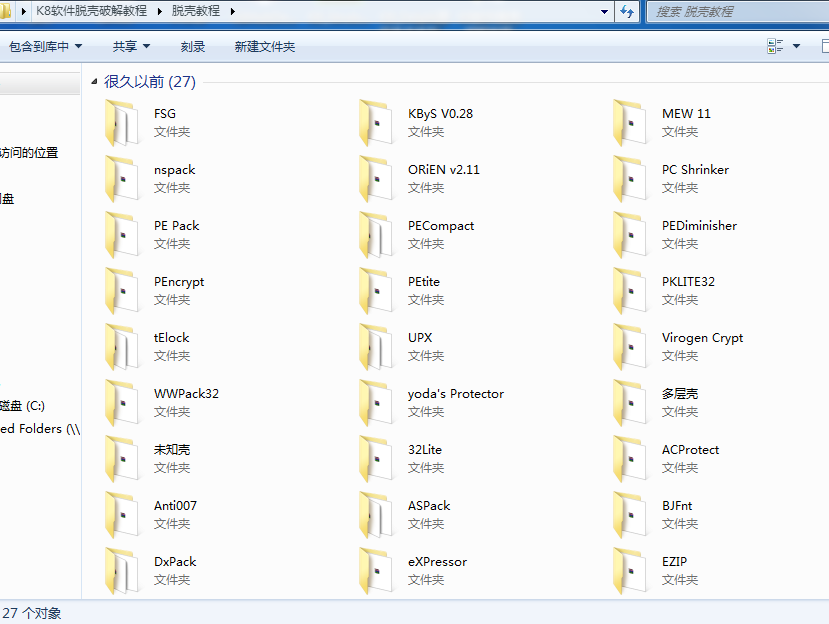
Task: Select the PEtite folder icon
Action: (376, 291)
